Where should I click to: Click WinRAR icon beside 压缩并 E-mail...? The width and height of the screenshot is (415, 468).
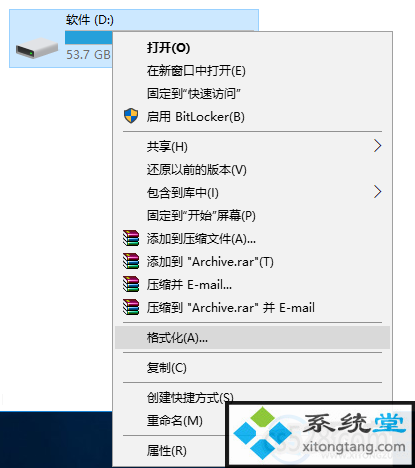pyautogui.click(x=131, y=284)
